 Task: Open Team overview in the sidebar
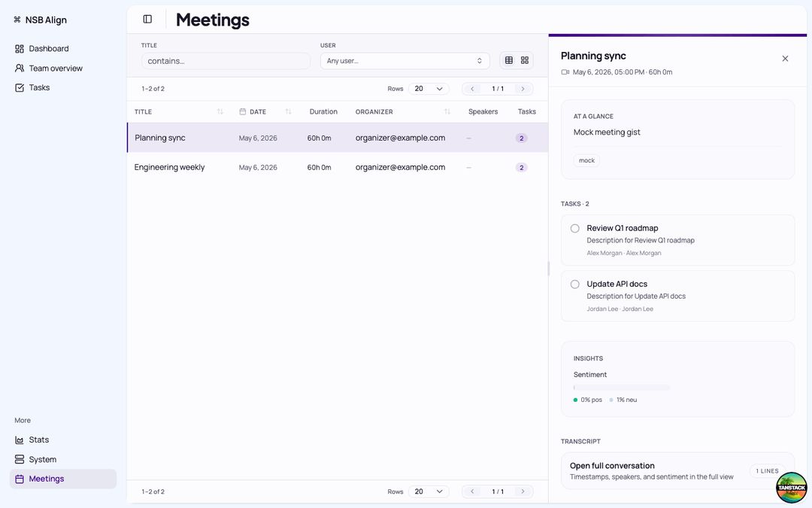coord(63,68)
